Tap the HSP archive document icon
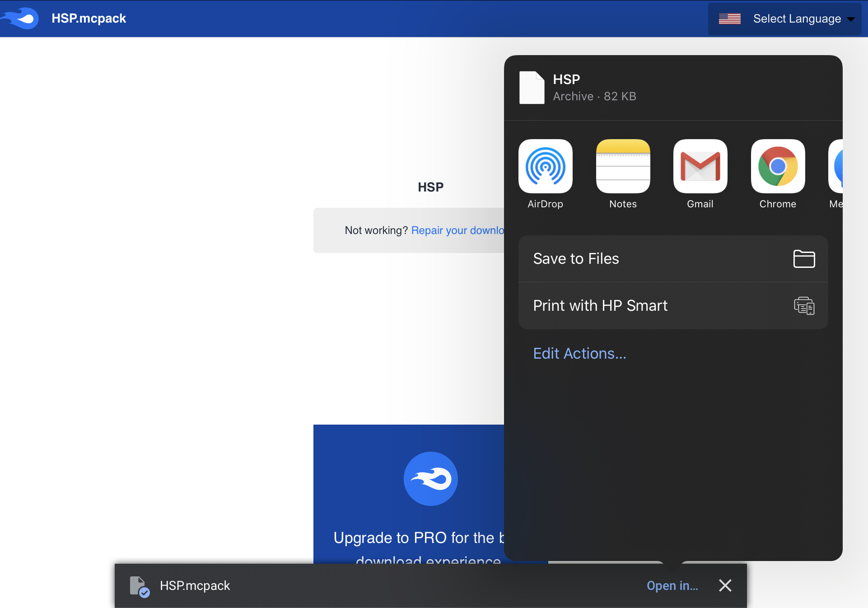This screenshot has width=868, height=608. pyautogui.click(x=532, y=88)
